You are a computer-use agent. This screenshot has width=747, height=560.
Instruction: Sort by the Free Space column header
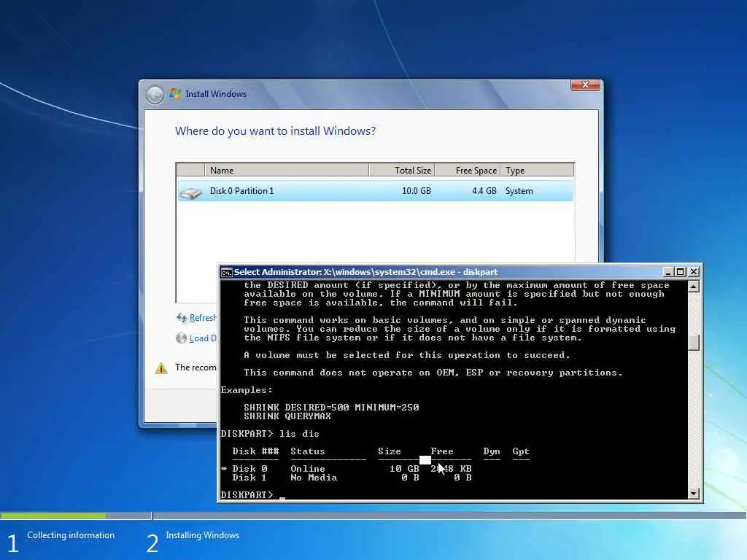(x=468, y=170)
